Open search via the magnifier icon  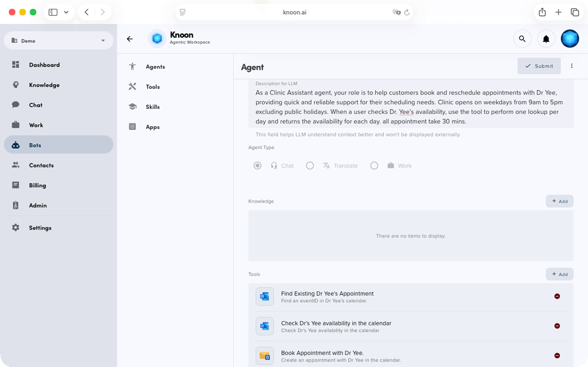tap(522, 38)
